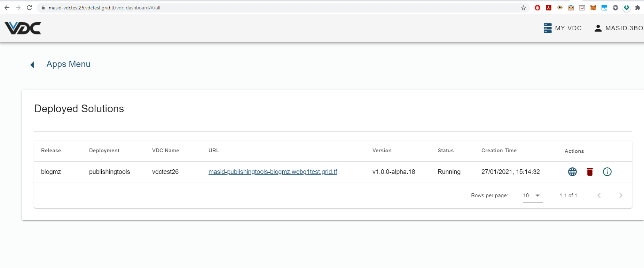Open rows per page dropdown
Image resolution: width=644 pixels, height=268 pixels.
coord(533,196)
